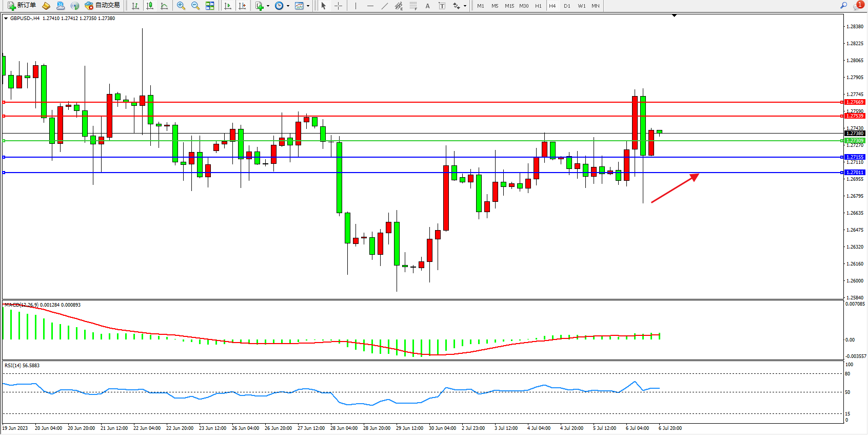Toggle AutoTrading (自动交易) button

[x=102, y=6]
